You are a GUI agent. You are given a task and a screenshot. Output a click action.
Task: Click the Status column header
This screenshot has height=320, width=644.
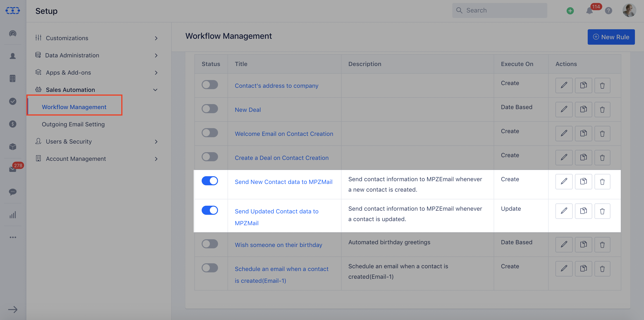(211, 64)
